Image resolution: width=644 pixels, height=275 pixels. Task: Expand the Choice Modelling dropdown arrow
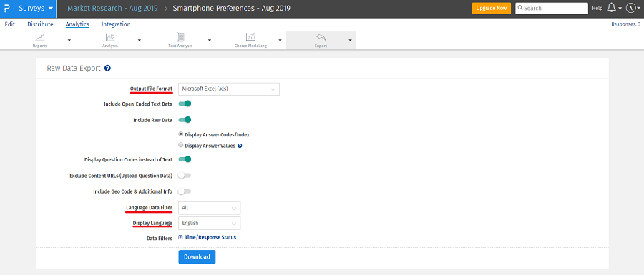[x=280, y=40]
